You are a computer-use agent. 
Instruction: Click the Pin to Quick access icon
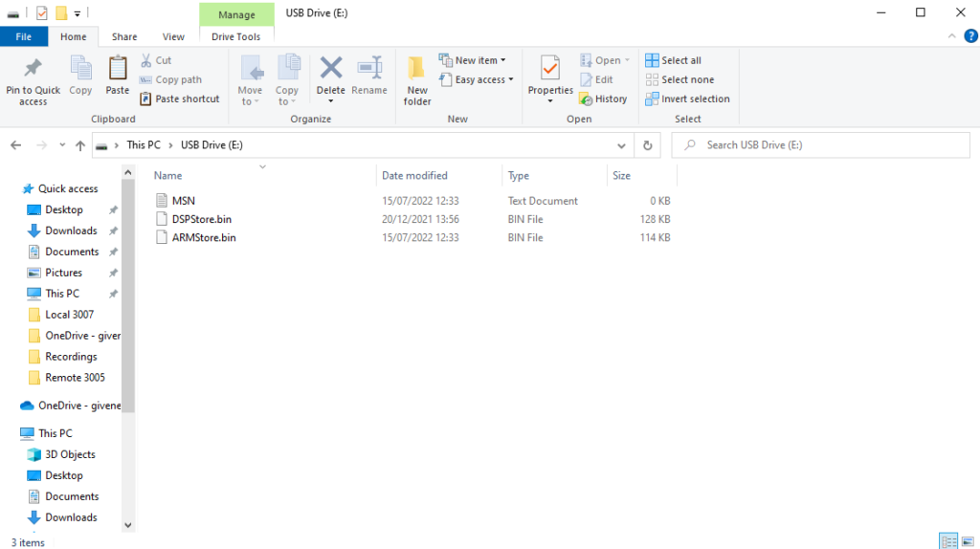33,69
